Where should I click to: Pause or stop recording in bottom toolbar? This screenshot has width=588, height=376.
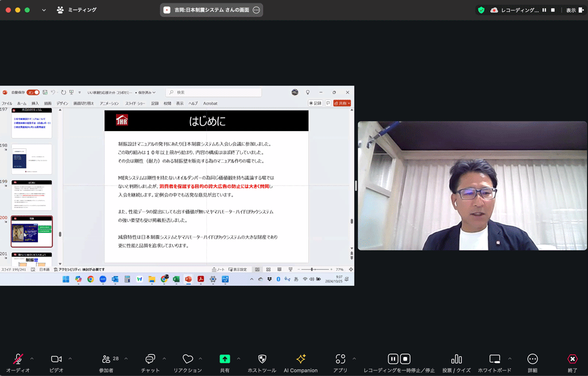pos(399,359)
